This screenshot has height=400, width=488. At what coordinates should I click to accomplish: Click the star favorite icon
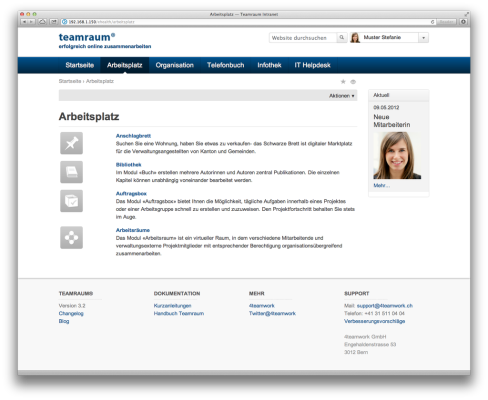(343, 81)
